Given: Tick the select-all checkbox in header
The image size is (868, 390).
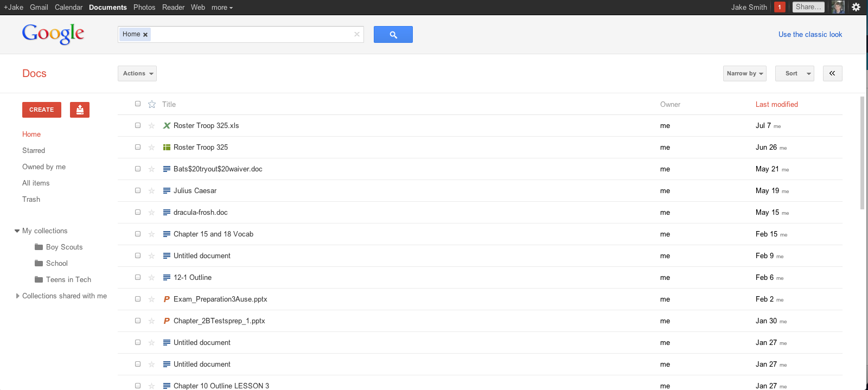Looking at the screenshot, I should [138, 104].
